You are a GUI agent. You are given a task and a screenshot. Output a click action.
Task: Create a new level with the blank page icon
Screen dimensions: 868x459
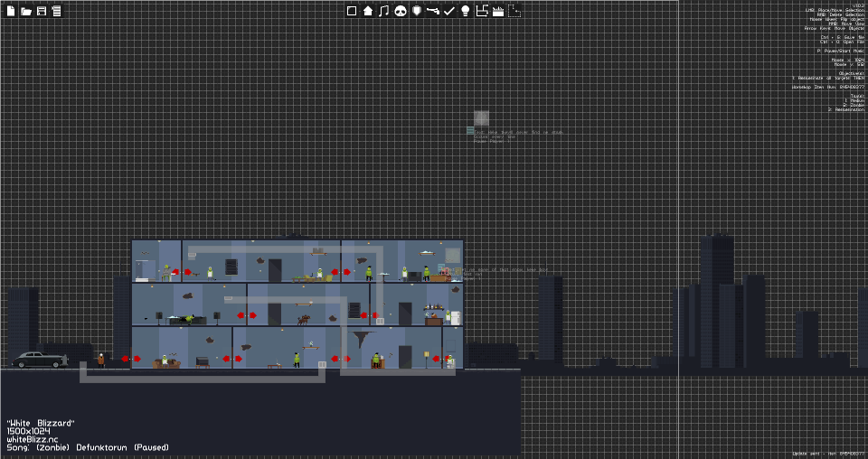(x=11, y=11)
